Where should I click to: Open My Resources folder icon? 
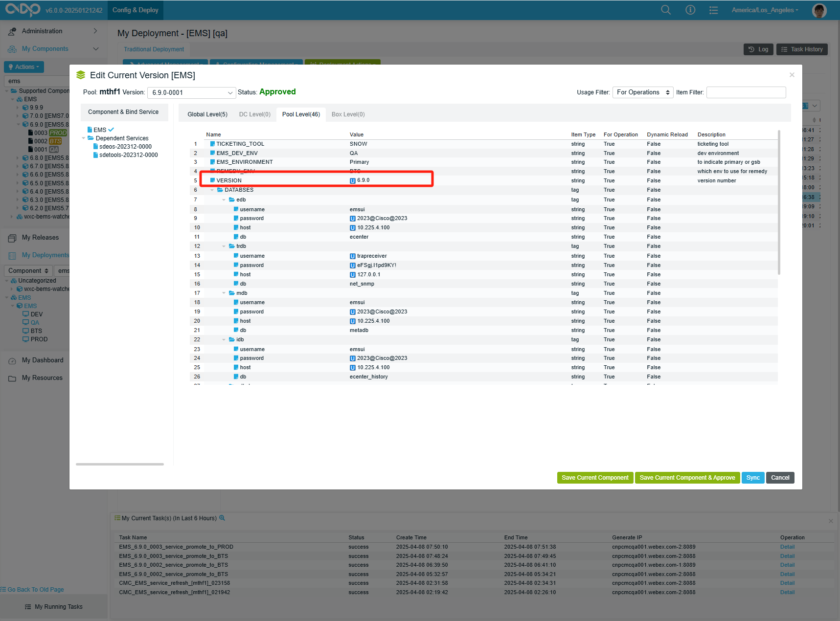tap(12, 378)
